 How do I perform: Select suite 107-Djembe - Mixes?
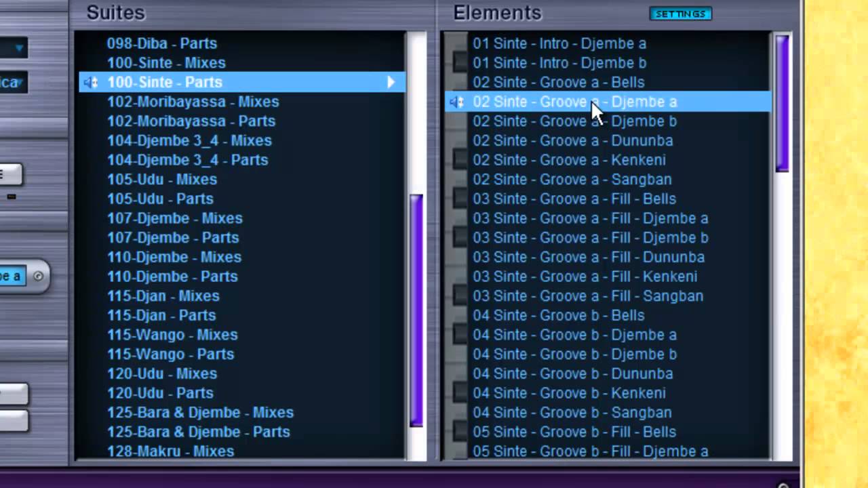click(175, 218)
